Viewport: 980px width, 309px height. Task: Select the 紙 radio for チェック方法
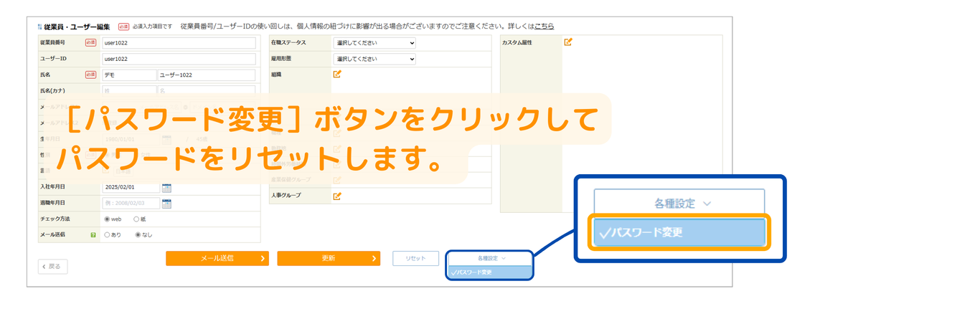click(136, 219)
